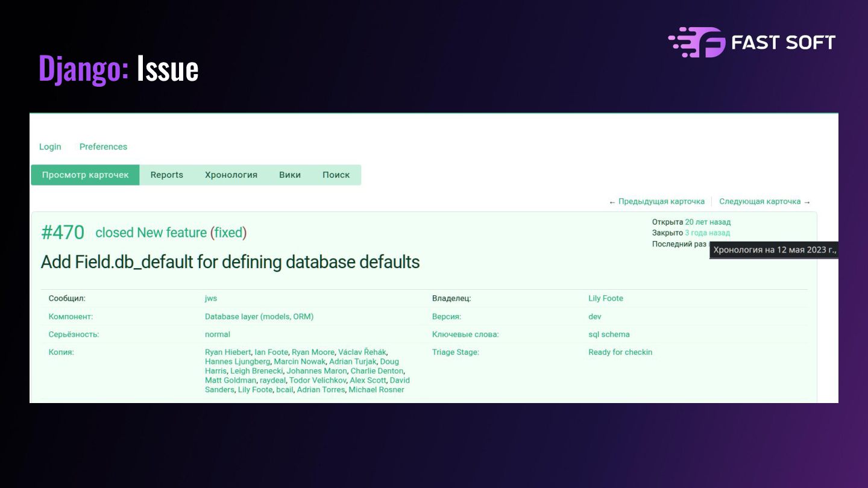
Task: Click raydeal in the copy list
Action: point(272,380)
